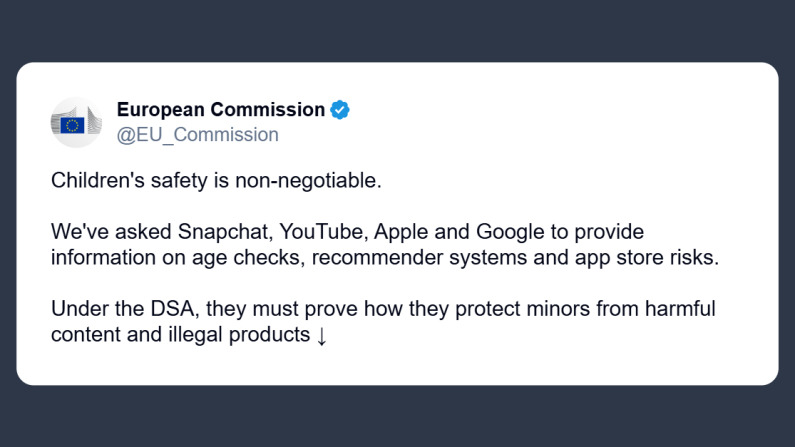Click the blue verified checkmark badge
This screenshot has height=447, width=795.
[x=340, y=110]
